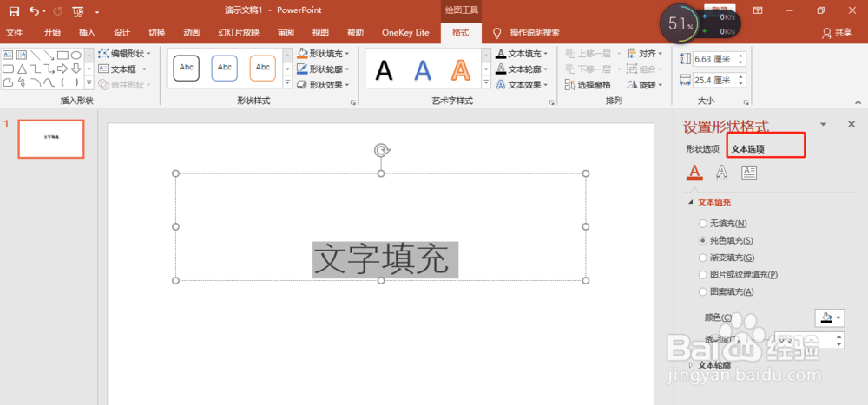This screenshot has width=868, height=405.
Task: Apply the orange outline Abc shape style
Action: (x=262, y=68)
